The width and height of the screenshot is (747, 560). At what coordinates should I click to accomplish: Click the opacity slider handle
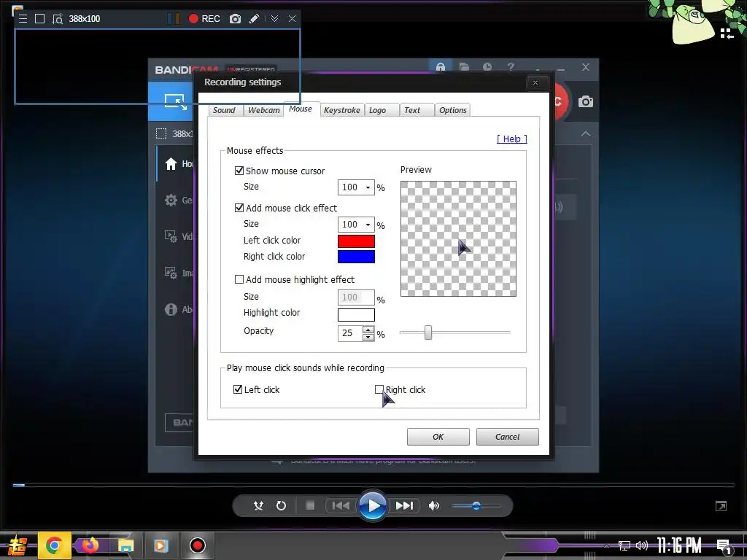[428, 332]
